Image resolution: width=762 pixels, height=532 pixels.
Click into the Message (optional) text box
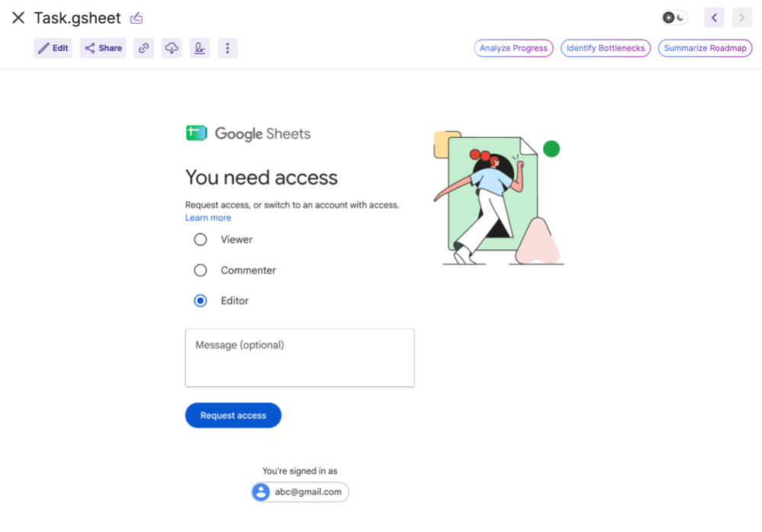(300, 357)
